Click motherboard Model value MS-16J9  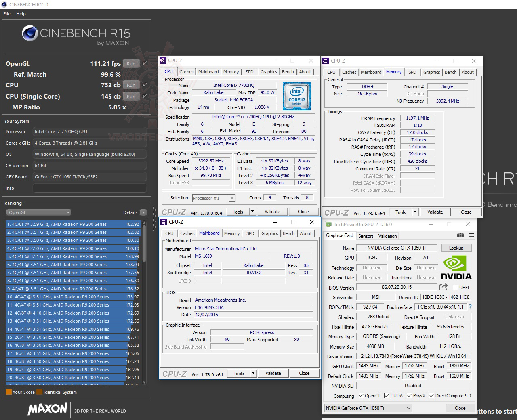(x=232, y=256)
